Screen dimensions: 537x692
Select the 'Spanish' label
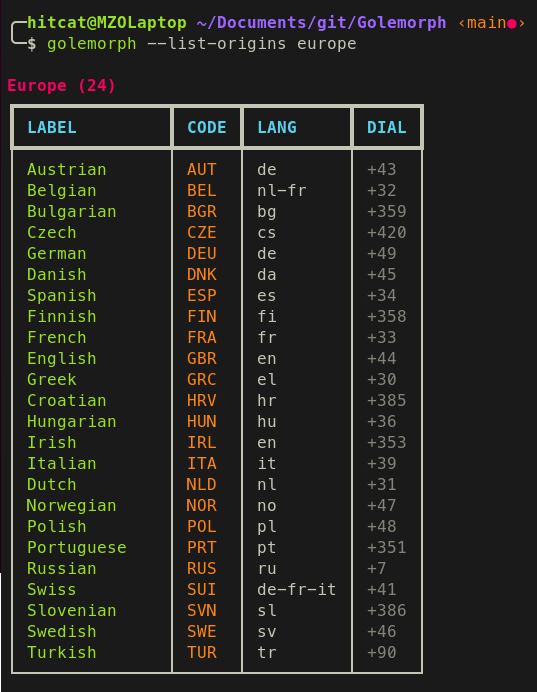point(62,296)
